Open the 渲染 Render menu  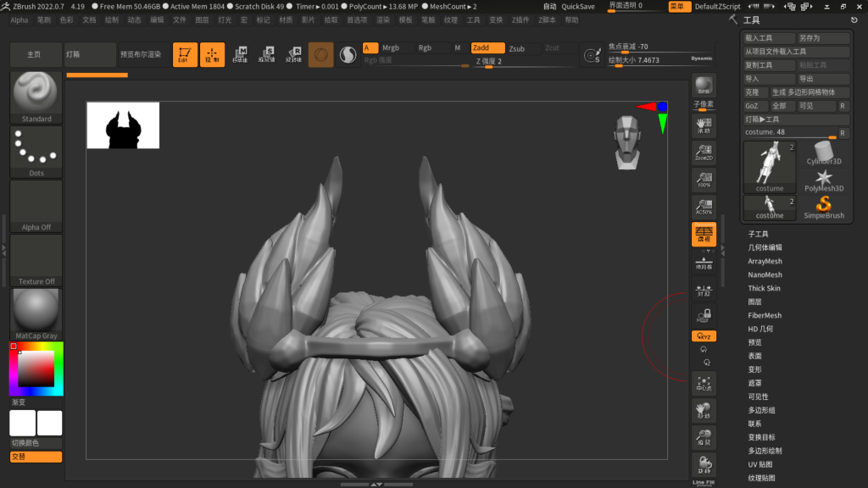(x=383, y=20)
